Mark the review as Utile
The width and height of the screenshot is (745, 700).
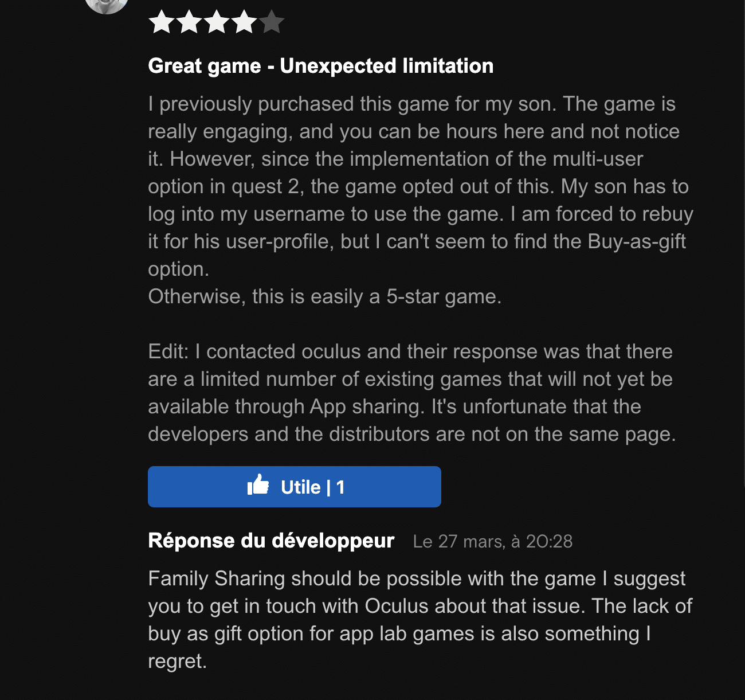[295, 487]
